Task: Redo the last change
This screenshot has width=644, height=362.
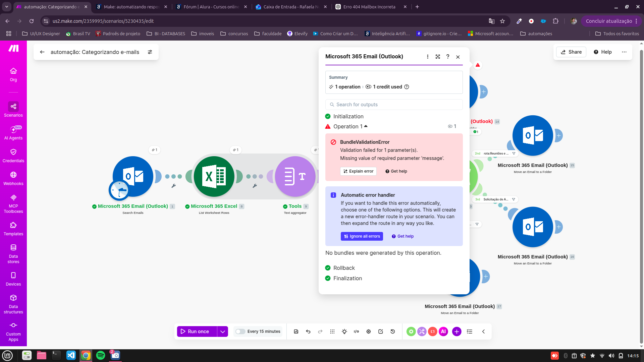Action: tap(320, 331)
